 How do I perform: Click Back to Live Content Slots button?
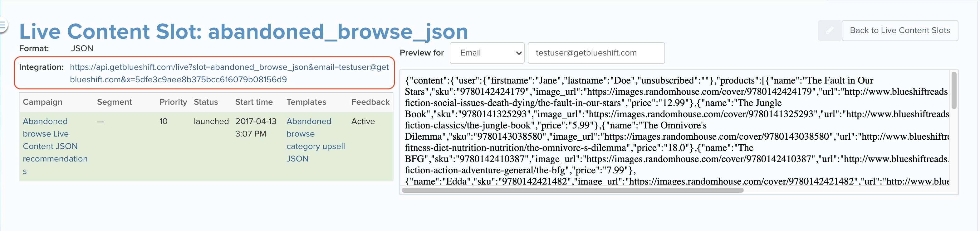pos(900,31)
